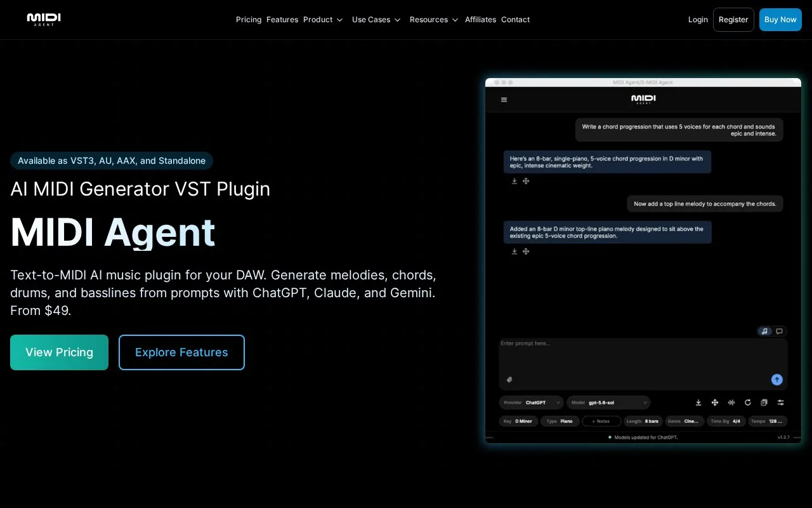Expand the Product navigation dropdown

[323, 20]
